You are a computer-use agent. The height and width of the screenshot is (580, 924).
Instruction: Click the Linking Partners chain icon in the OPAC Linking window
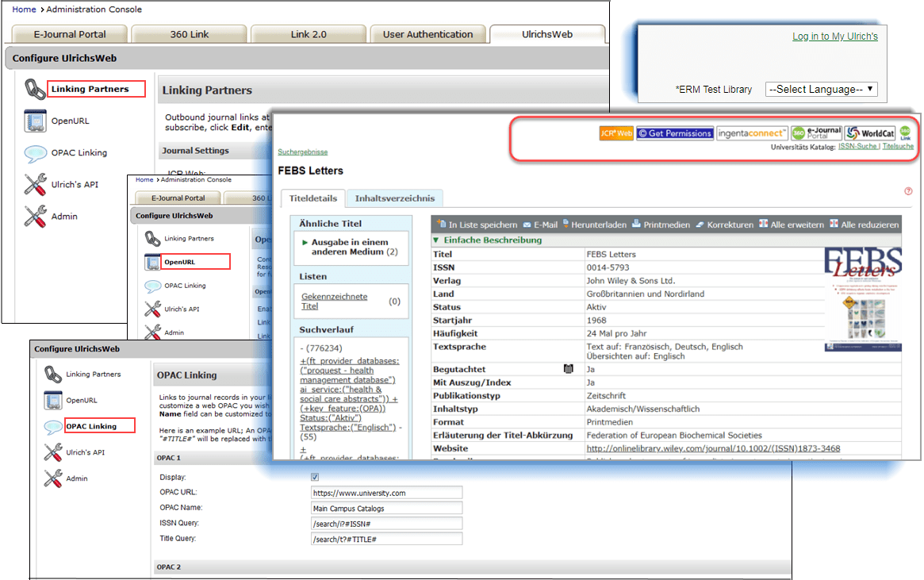click(x=53, y=375)
